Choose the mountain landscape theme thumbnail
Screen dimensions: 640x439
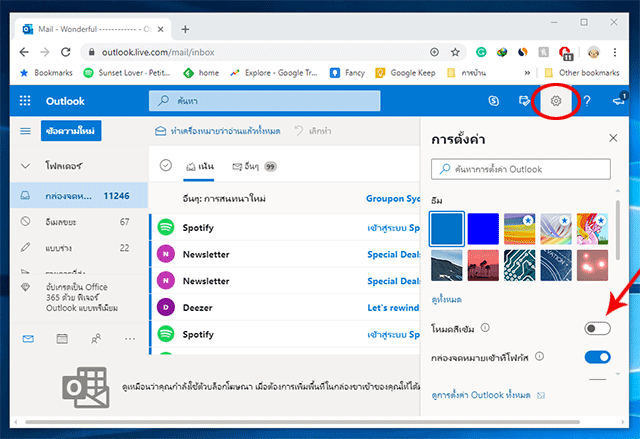tap(447, 266)
